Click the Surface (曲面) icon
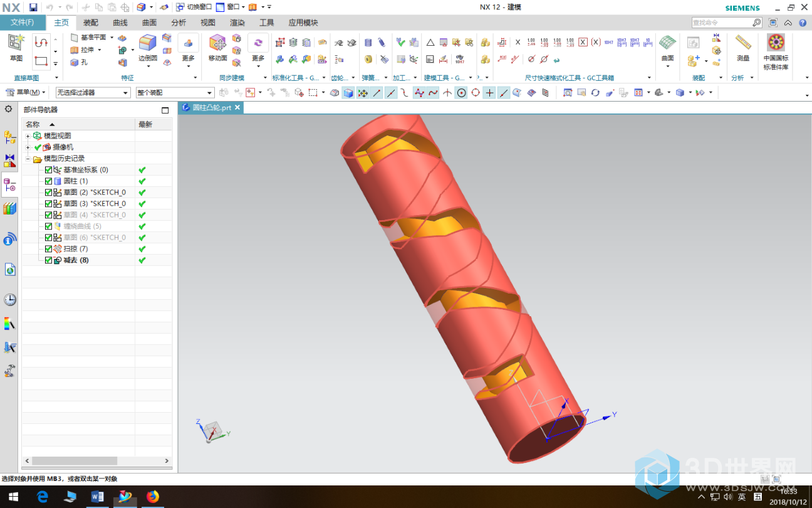Image resolution: width=812 pixels, height=508 pixels. [x=667, y=43]
